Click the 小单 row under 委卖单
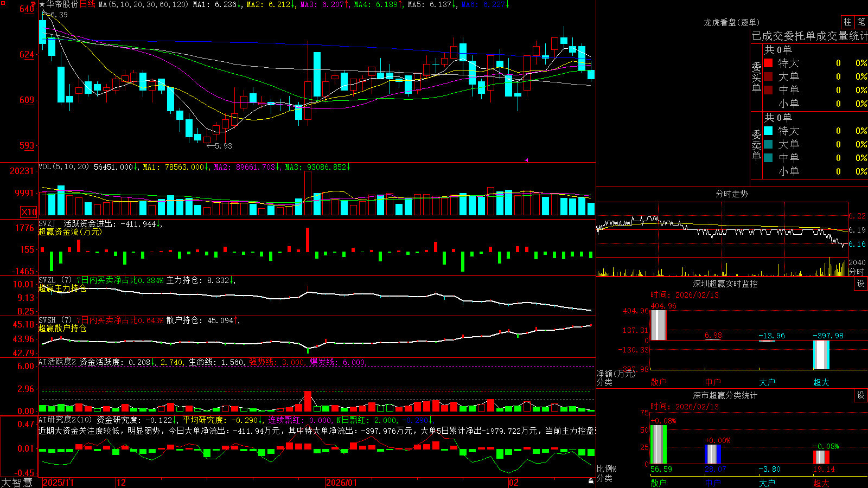 tap(815, 171)
